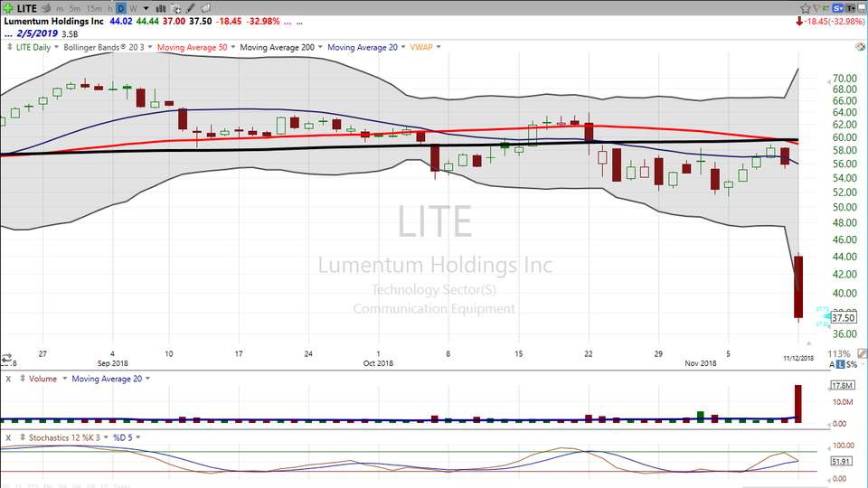868x488 pixels.
Task: Click the favorite star icon
Action: [806, 8]
